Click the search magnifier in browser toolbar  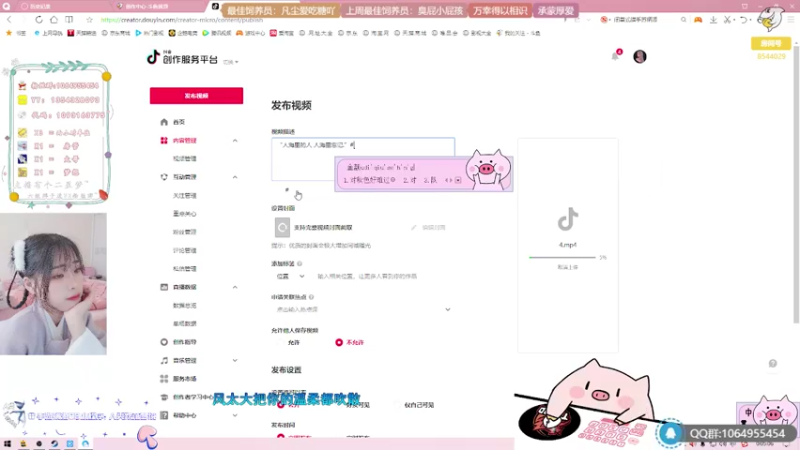683,19
